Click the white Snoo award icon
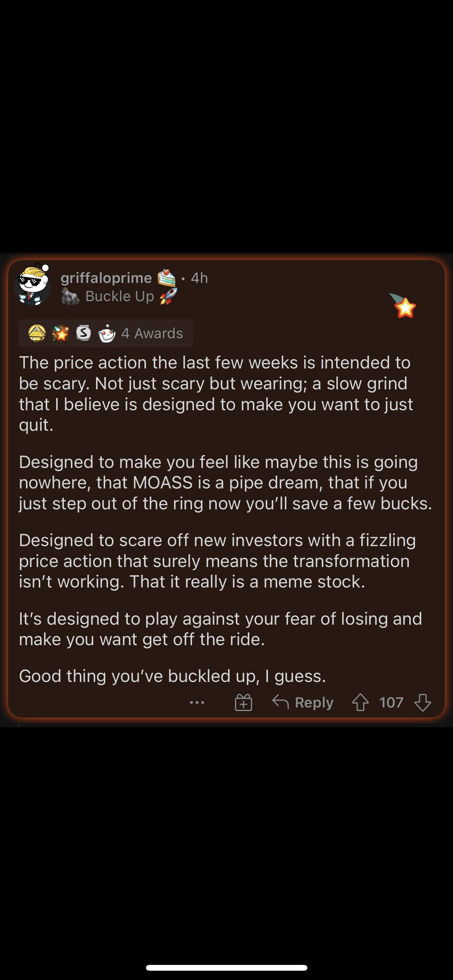This screenshot has width=453, height=980. (x=106, y=333)
